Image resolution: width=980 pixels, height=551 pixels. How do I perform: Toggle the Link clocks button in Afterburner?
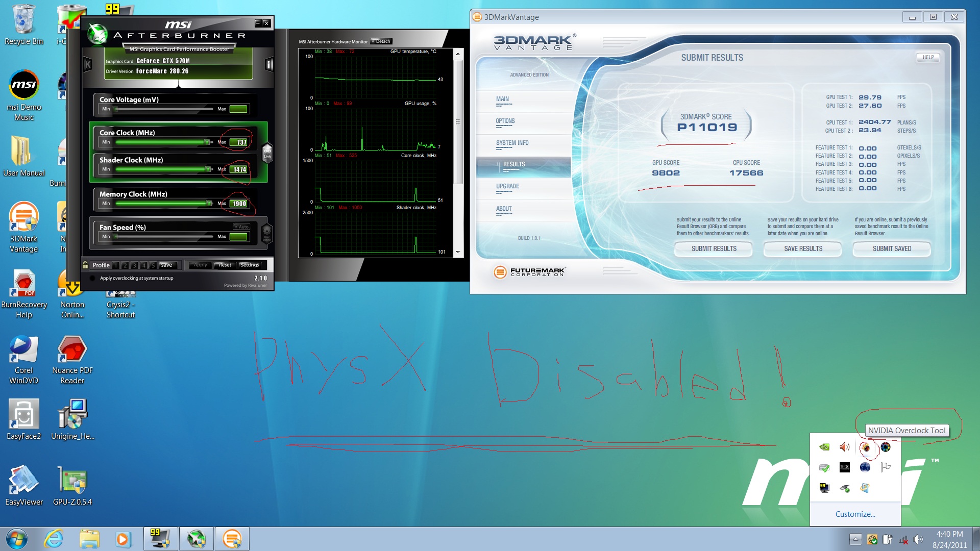pyautogui.click(x=267, y=152)
